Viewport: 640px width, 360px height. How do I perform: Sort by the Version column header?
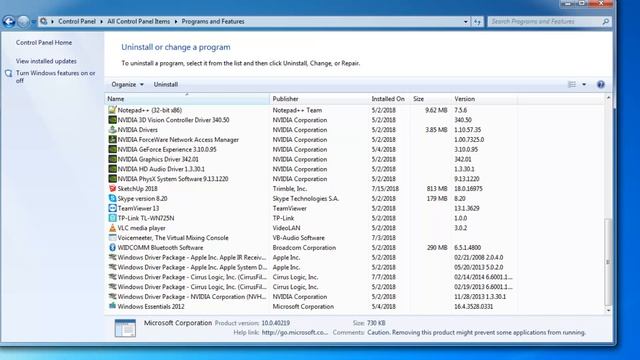(484, 99)
